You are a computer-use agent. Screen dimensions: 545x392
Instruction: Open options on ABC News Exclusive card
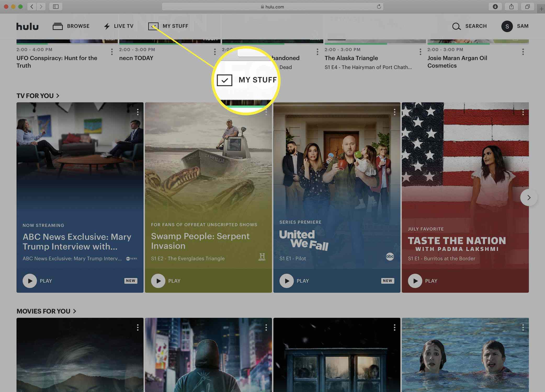click(138, 112)
